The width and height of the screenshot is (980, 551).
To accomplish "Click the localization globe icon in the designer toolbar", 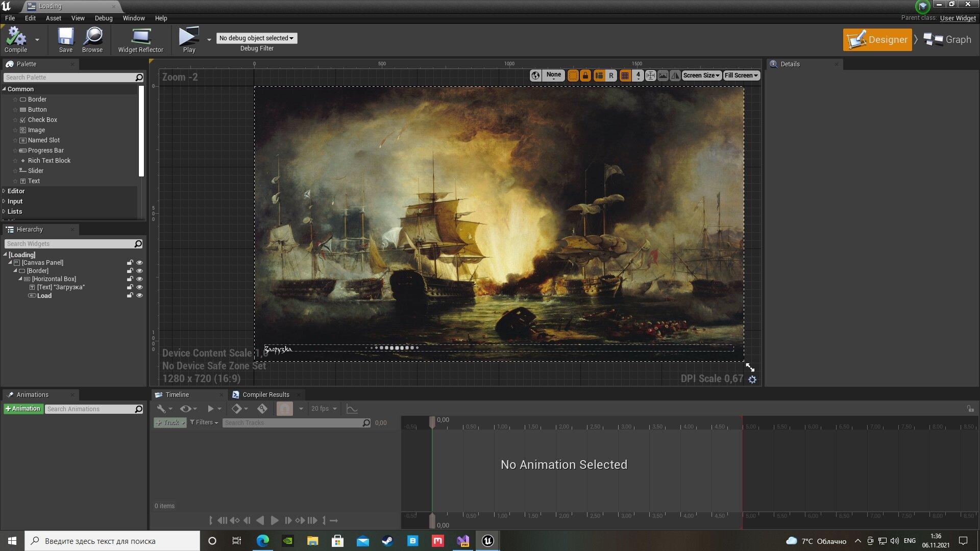I will pos(535,76).
